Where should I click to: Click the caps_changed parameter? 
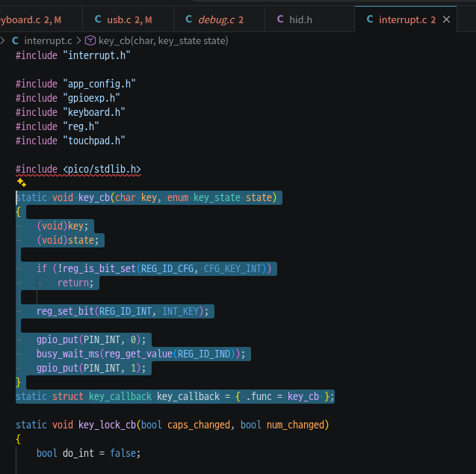pyautogui.click(x=199, y=425)
